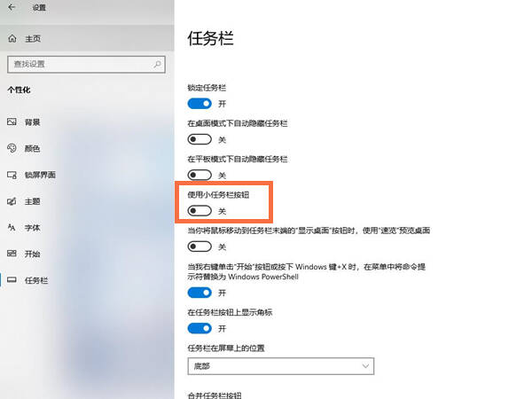
Task: Disable the 在任务栏按钮上显示角标 toggle
Action: (199, 328)
